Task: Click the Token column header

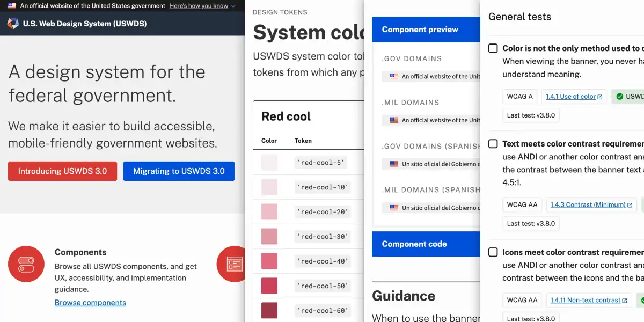Action: tap(303, 141)
